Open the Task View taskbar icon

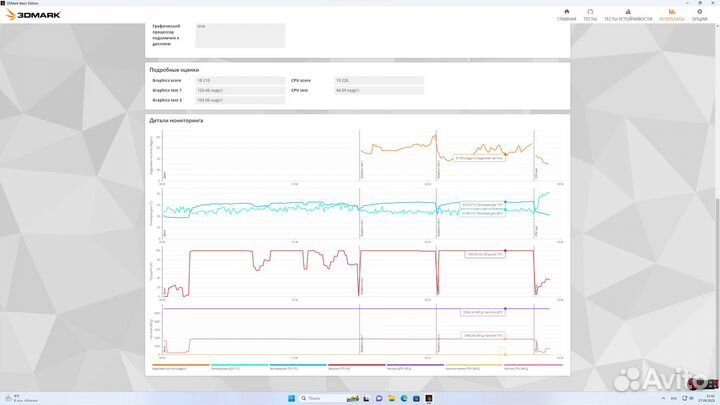coord(366,398)
